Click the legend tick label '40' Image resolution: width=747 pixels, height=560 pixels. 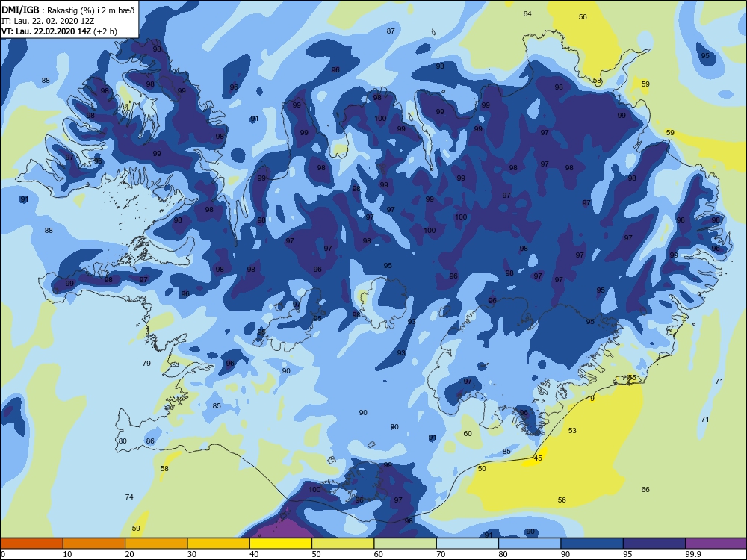pos(255,554)
